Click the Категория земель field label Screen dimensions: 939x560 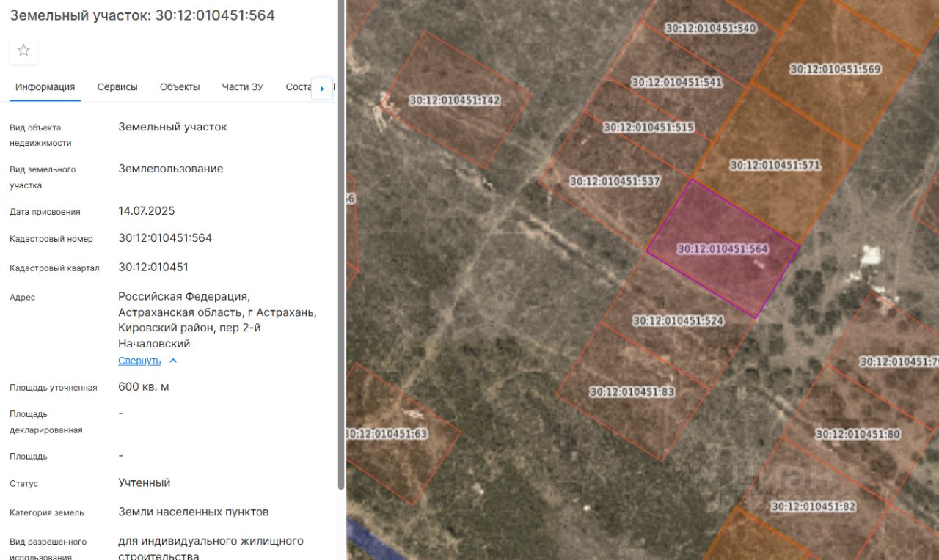(47, 513)
